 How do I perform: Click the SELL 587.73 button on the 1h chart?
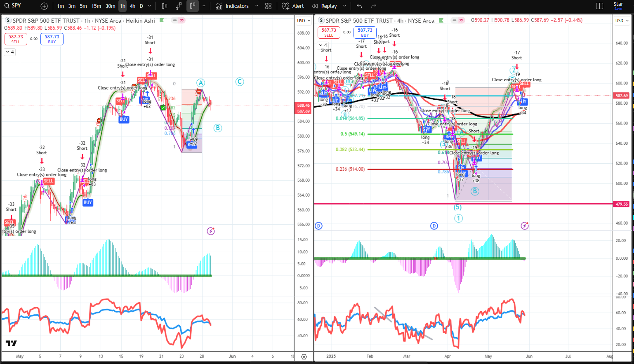[16, 39]
